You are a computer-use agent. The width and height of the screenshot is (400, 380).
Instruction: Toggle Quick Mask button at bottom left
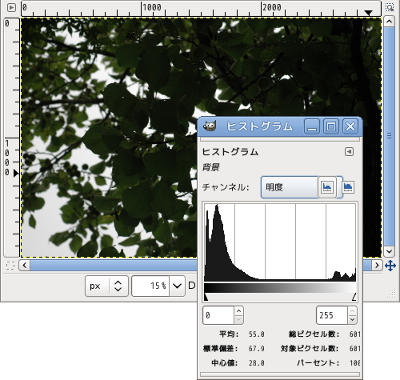pyautogui.click(x=11, y=266)
